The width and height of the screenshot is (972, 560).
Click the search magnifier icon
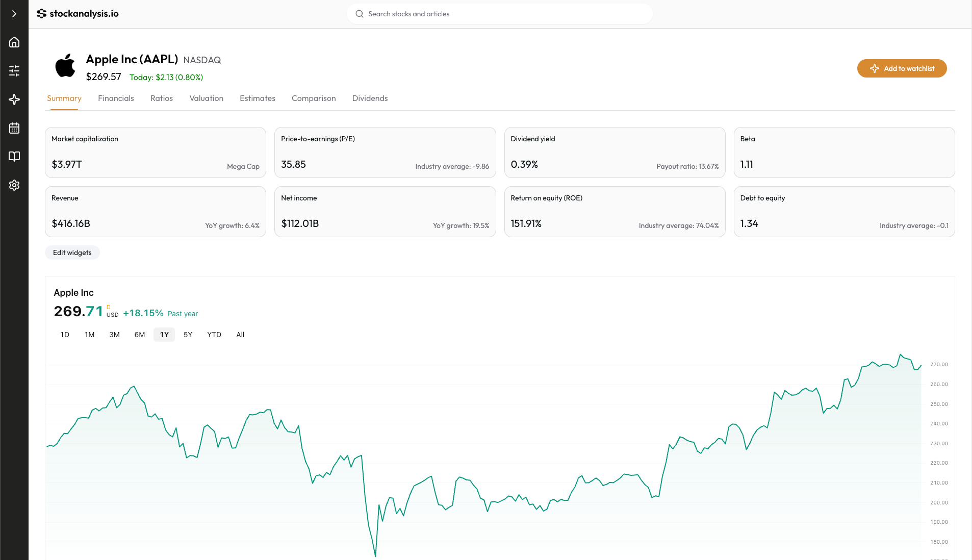[x=360, y=14]
